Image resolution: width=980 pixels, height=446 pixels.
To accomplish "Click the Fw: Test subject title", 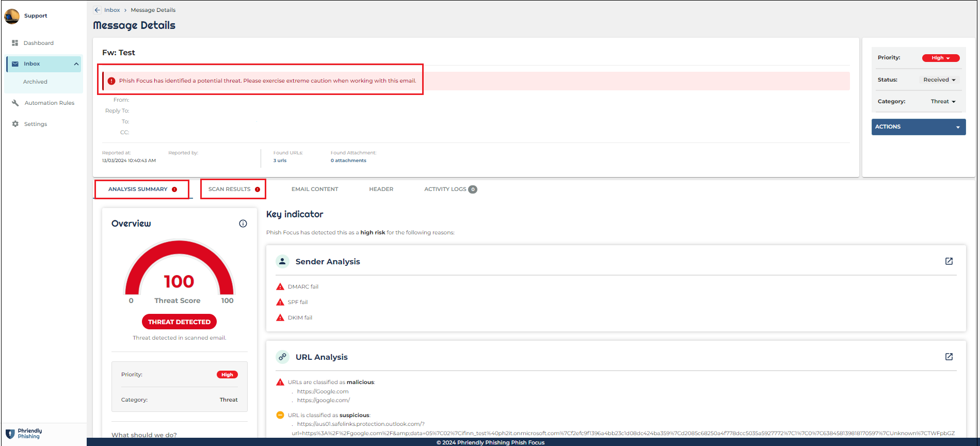I will [119, 53].
